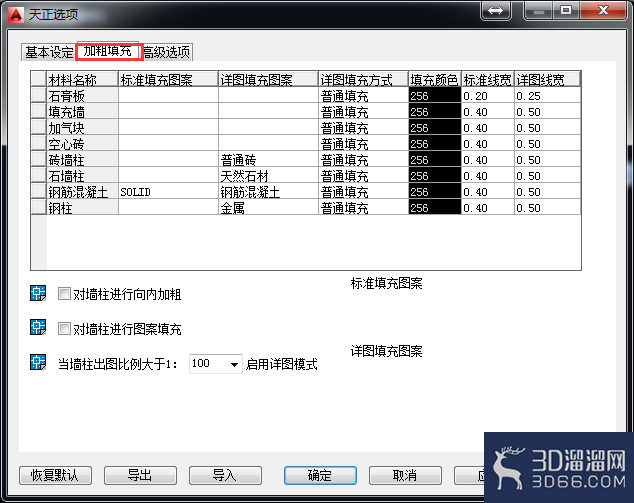Image resolution: width=634 pixels, height=503 pixels.
Task: Click the 普通砖 detail pattern cell
Action: 268,160
